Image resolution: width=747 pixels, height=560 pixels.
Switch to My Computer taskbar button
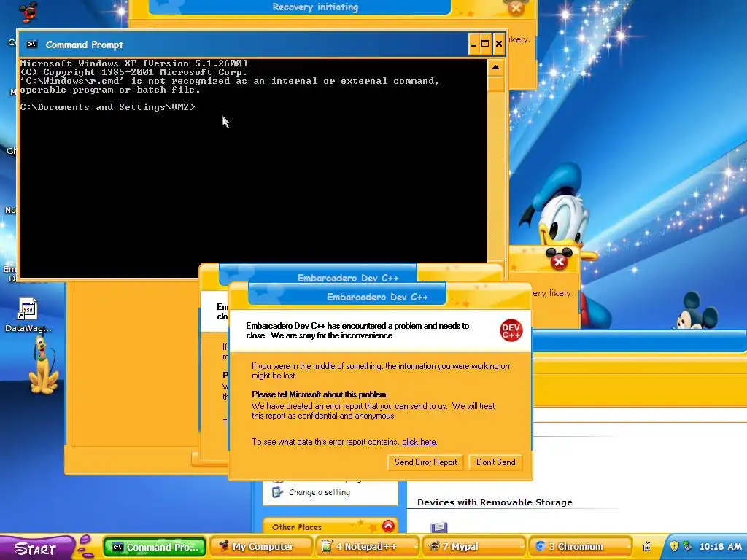click(260, 547)
